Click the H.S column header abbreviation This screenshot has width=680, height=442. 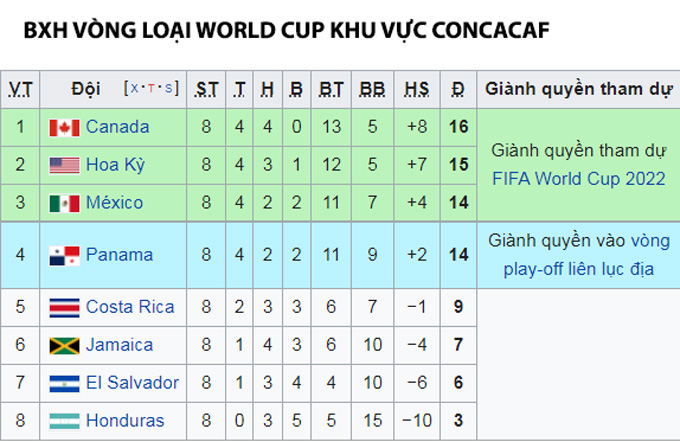416,89
